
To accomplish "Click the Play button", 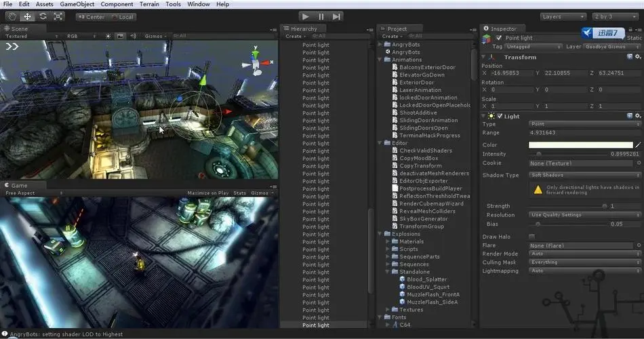I will pyautogui.click(x=305, y=17).
